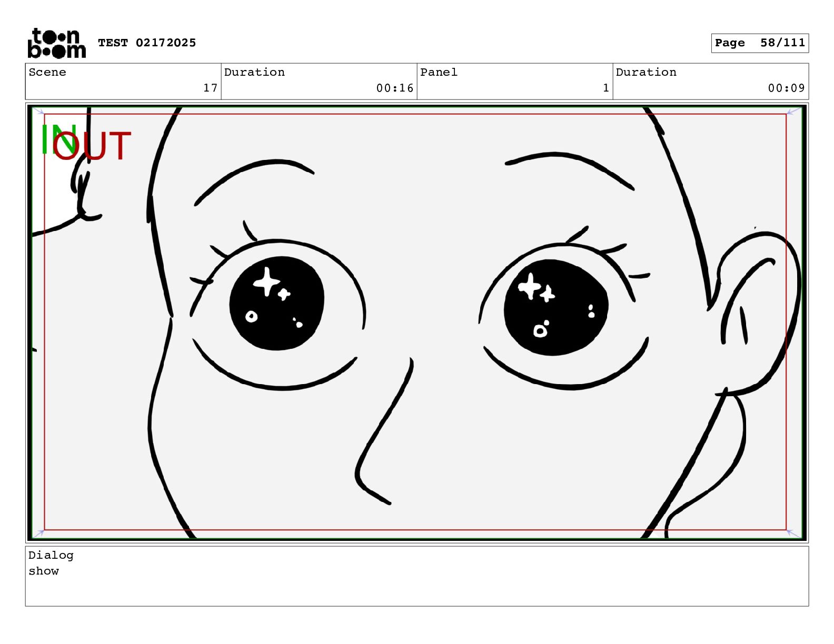Click the Page 58/111 indicator
This screenshot has width=834, height=644.
coord(760,43)
